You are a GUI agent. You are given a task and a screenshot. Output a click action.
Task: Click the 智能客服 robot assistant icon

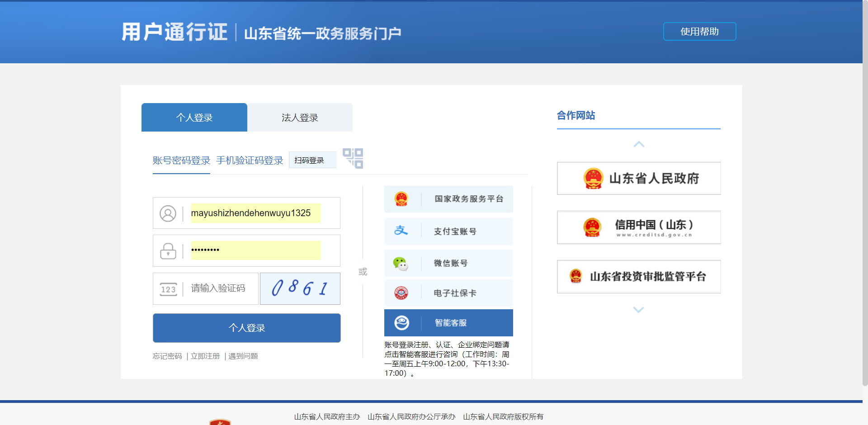[x=401, y=323]
